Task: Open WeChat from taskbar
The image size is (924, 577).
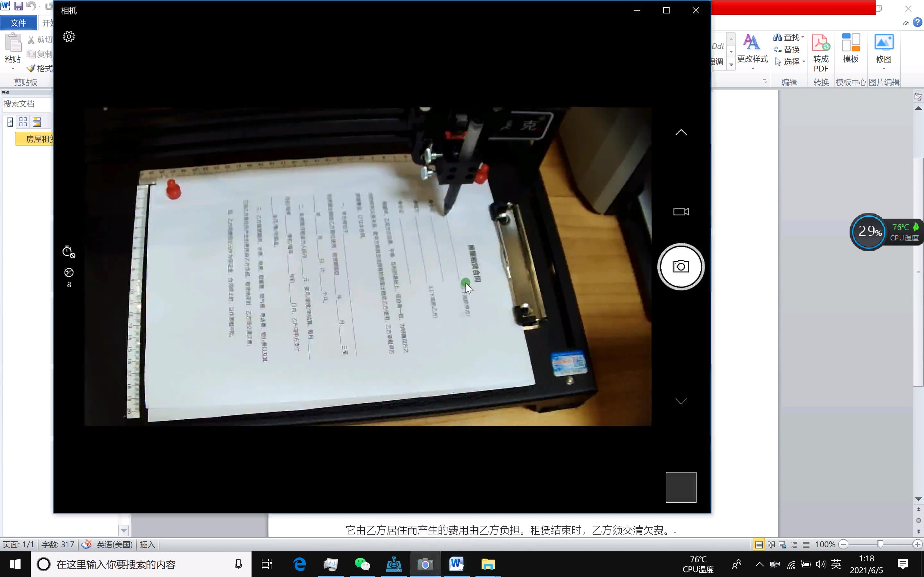Action: (361, 564)
